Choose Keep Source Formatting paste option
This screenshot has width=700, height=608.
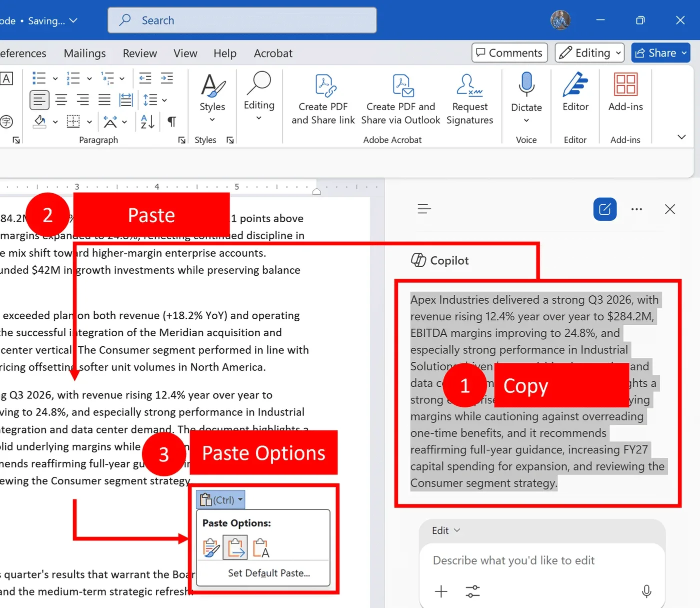(x=211, y=548)
